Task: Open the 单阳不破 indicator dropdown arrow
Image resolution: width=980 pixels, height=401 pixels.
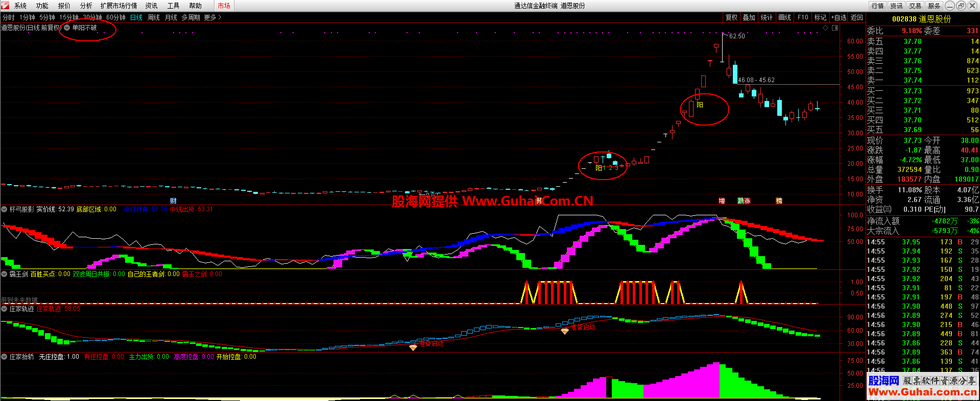Action: 67,28
